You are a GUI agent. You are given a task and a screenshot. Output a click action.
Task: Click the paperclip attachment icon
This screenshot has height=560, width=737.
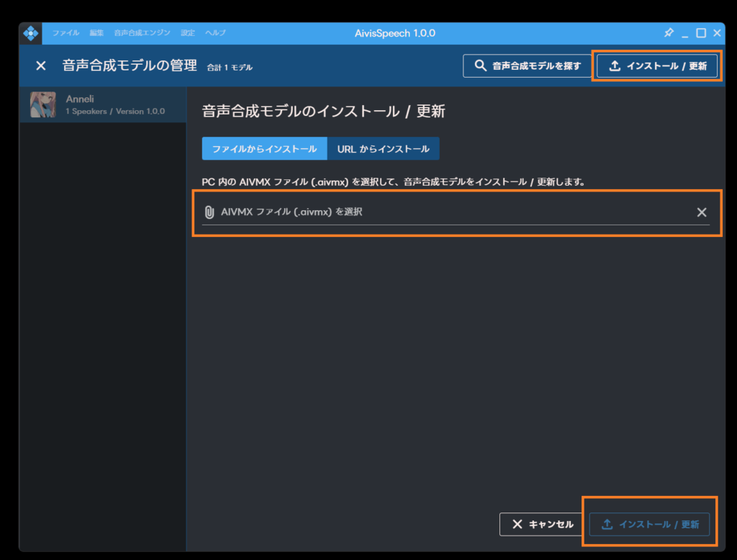click(x=209, y=212)
